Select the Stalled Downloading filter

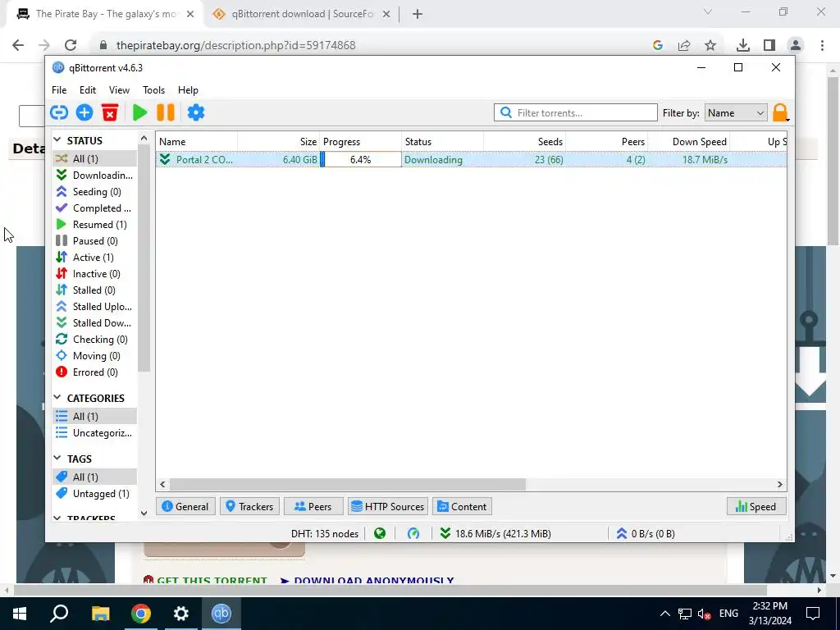click(94, 323)
